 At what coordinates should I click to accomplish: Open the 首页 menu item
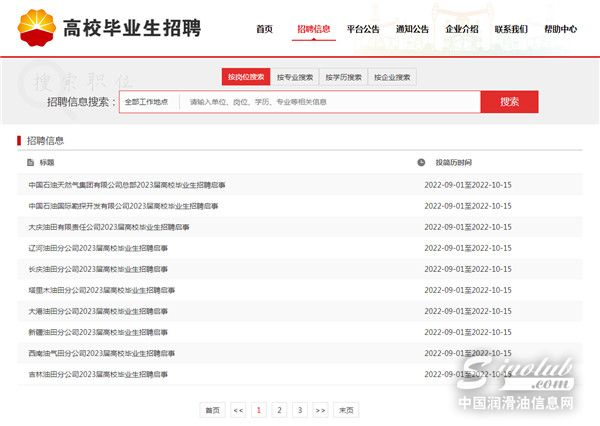coord(264,29)
